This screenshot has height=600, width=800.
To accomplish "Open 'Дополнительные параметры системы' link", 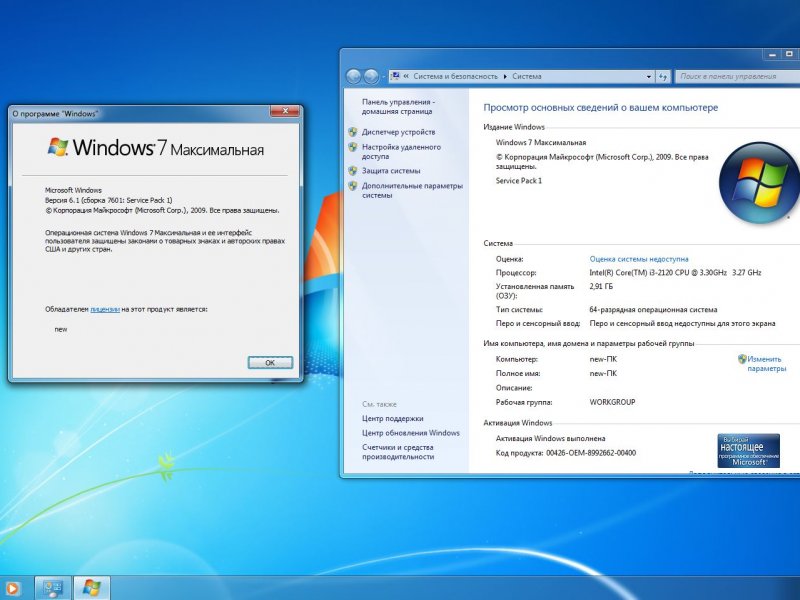I will 412,190.
